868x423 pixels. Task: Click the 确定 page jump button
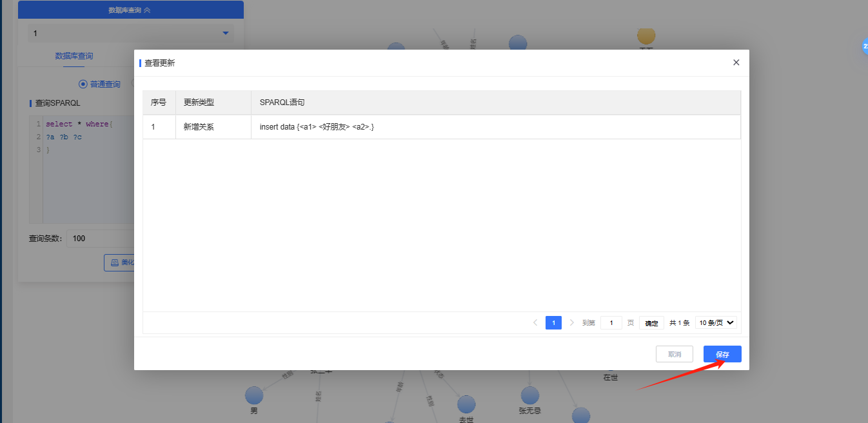click(651, 323)
